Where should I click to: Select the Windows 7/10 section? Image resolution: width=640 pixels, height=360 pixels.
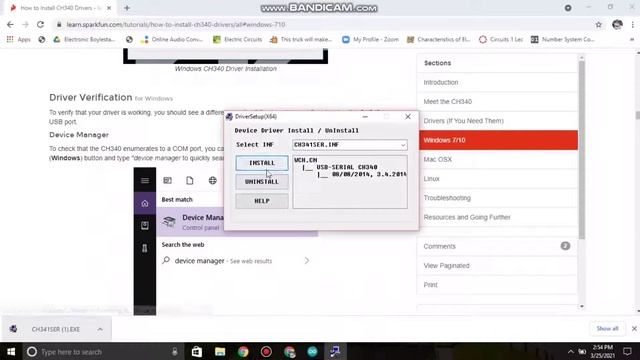[x=497, y=140]
